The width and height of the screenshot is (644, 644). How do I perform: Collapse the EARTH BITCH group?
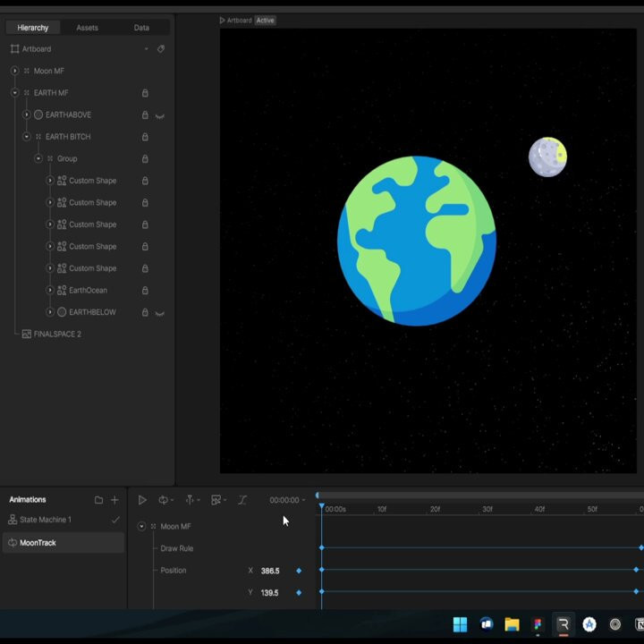click(26, 137)
